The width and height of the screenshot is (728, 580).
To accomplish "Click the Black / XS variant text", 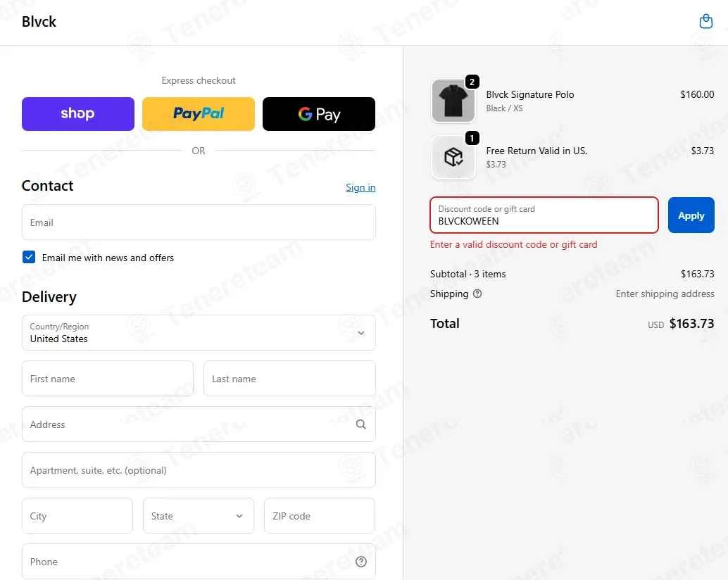I will coord(504,108).
